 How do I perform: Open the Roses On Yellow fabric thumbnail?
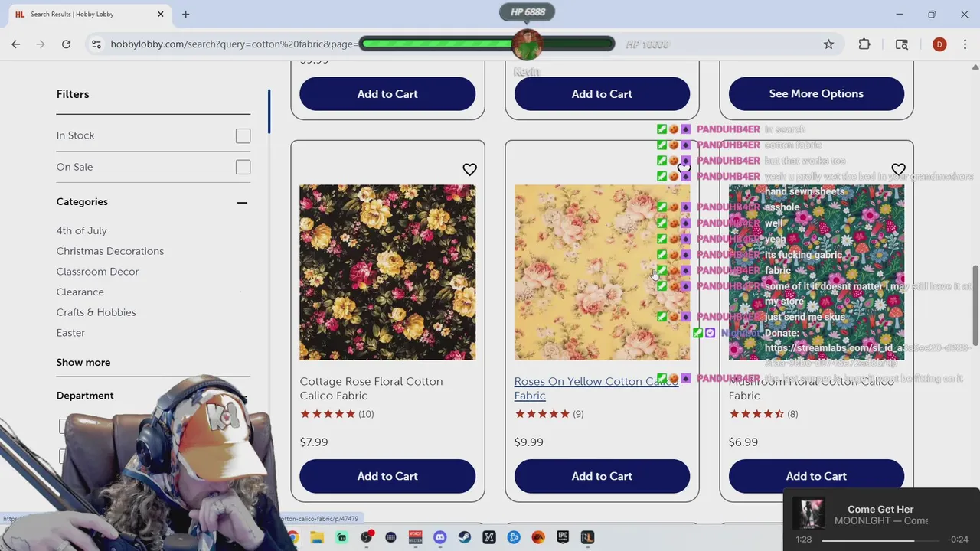tap(602, 272)
